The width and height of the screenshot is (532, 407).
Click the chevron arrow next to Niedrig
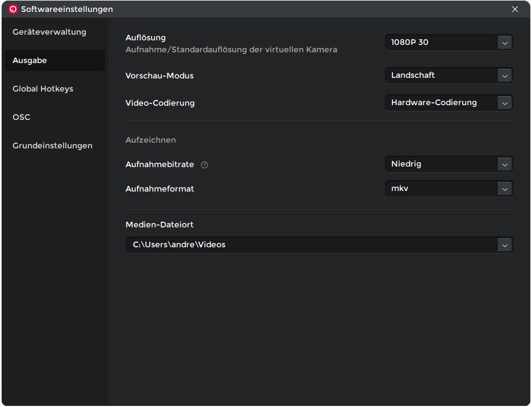pos(504,164)
